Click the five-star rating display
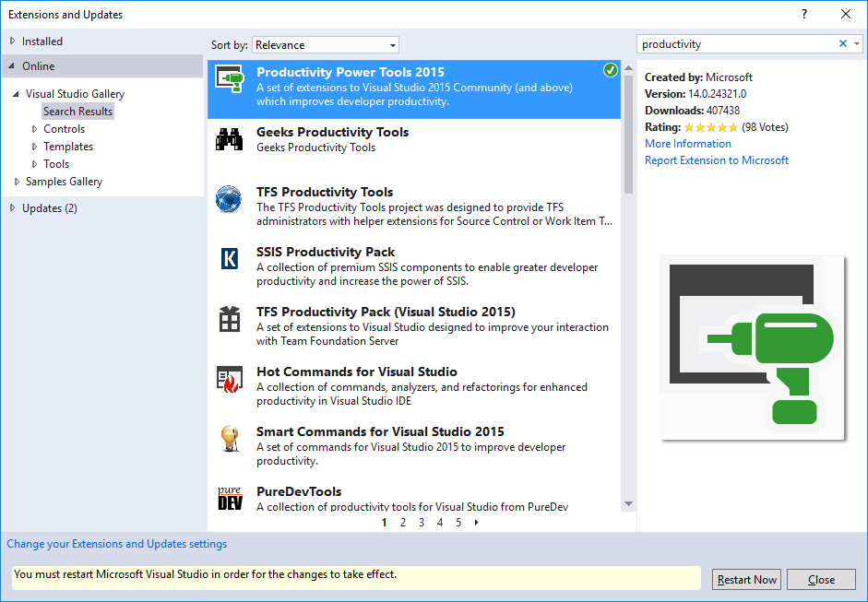This screenshot has height=602, width=868. point(711,127)
